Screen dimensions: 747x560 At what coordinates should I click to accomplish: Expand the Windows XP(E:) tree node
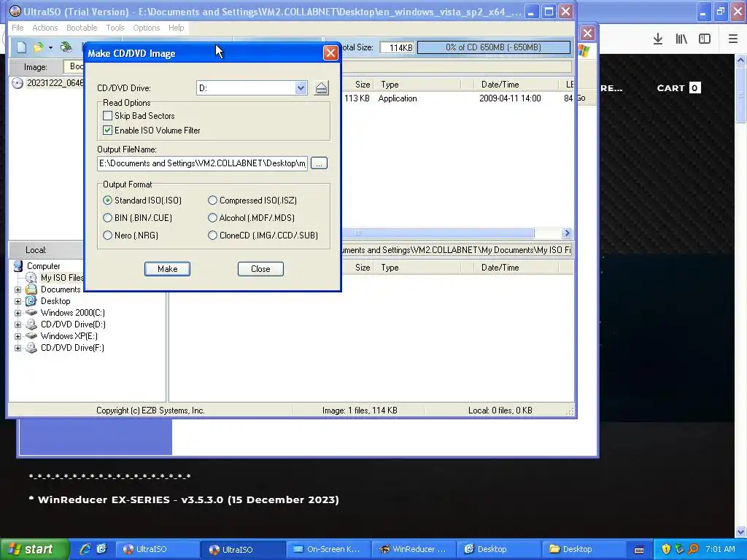[18, 336]
